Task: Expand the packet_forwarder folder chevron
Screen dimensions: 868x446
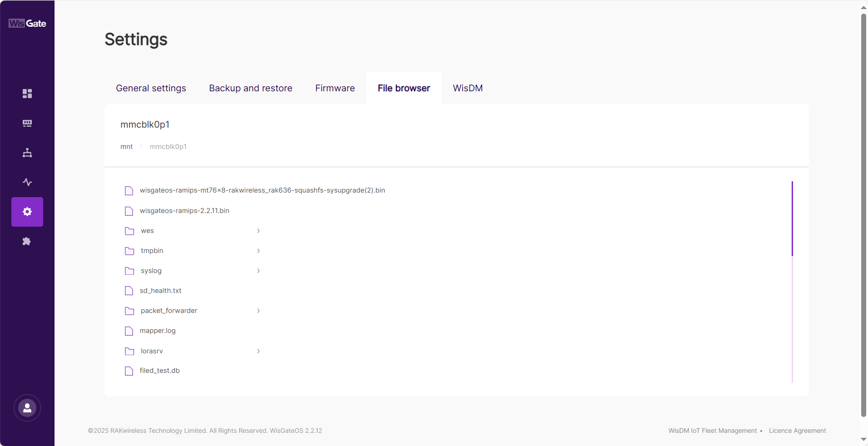Action: pos(258,311)
